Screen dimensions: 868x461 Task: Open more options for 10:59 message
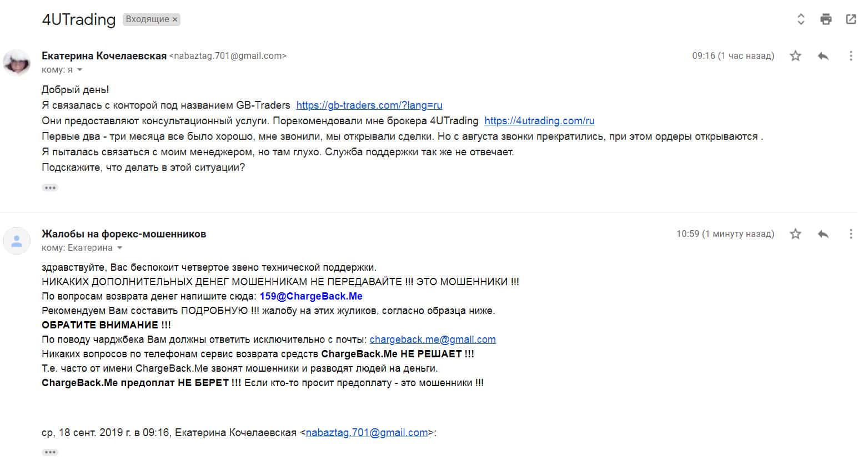850,234
